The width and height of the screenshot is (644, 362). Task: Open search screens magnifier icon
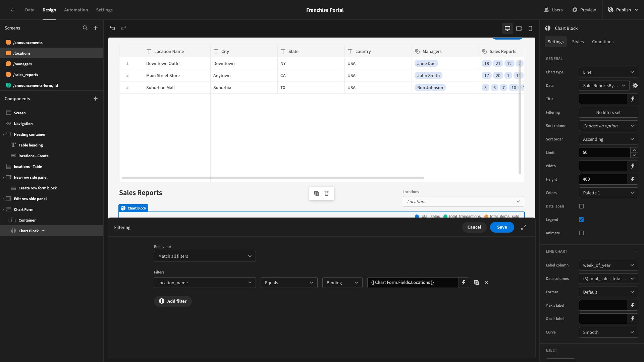(x=85, y=28)
